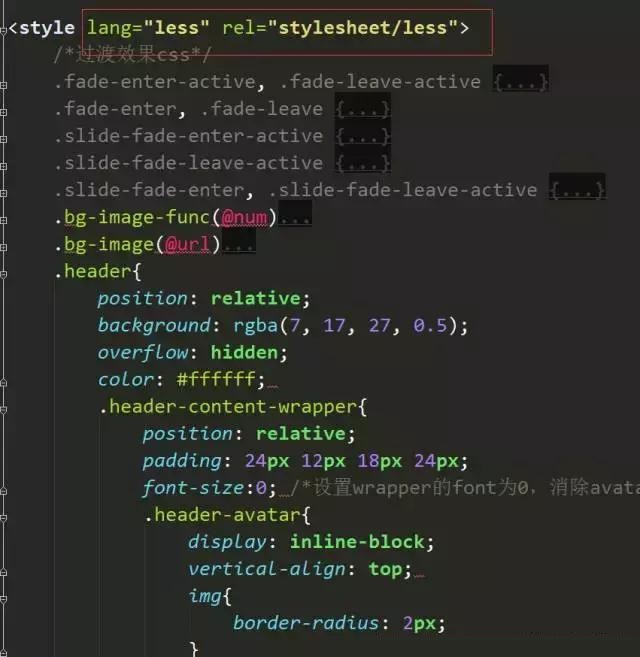
Task: Collapse img block via gutter fold marker
Action: click(x=3, y=599)
